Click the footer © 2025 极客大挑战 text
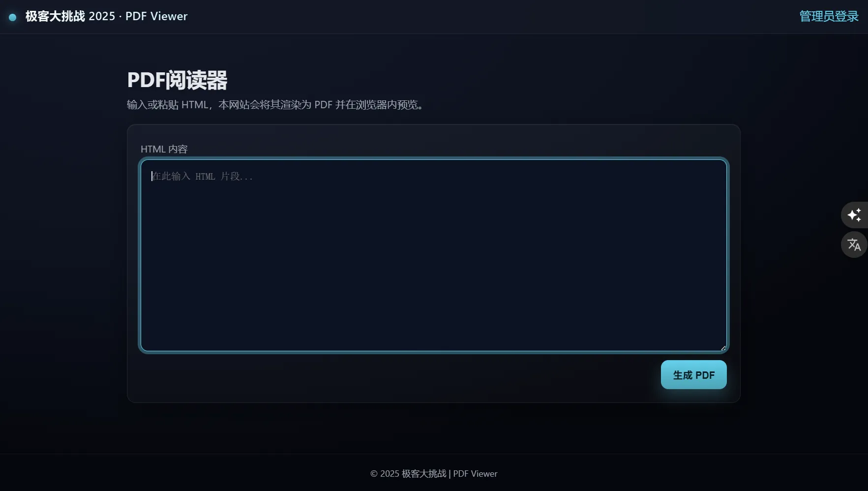This screenshot has width=868, height=491. [x=408, y=474]
